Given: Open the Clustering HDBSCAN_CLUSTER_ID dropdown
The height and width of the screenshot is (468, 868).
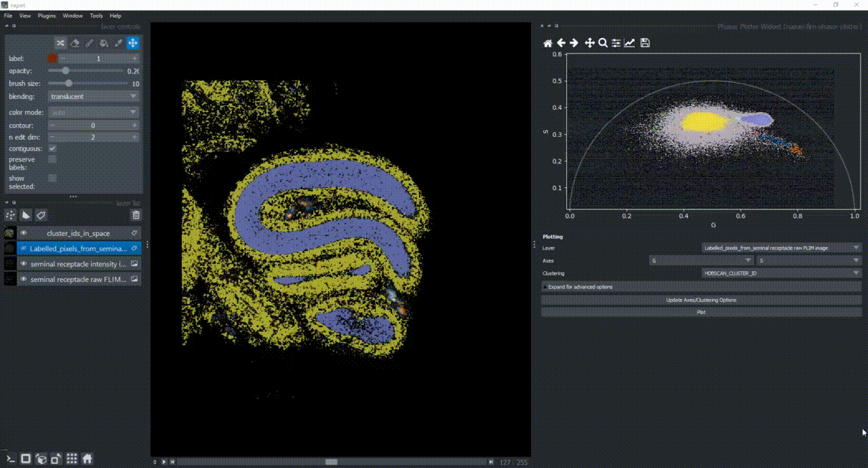Looking at the screenshot, I should pyautogui.click(x=781, y=273).
